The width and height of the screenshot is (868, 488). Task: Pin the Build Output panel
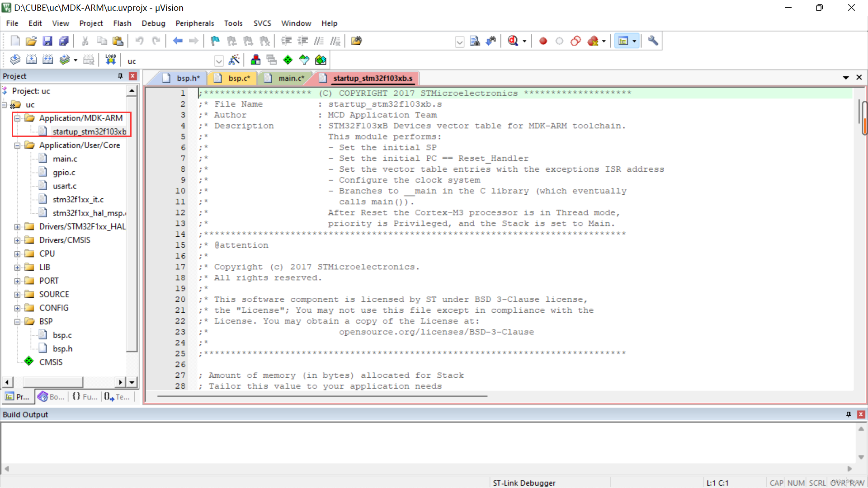tap(848, 414)
